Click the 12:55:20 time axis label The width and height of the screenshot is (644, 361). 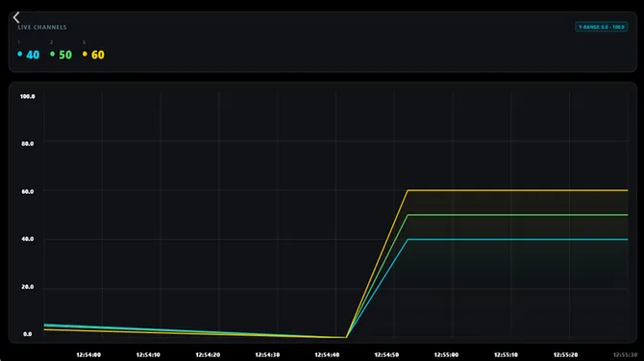click(565, 355)
